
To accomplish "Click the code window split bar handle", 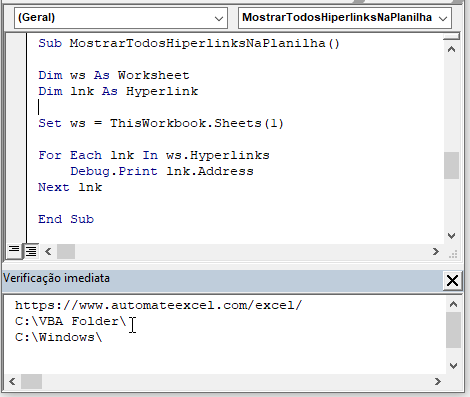I will pyautogui.click(x=451, y=36).
